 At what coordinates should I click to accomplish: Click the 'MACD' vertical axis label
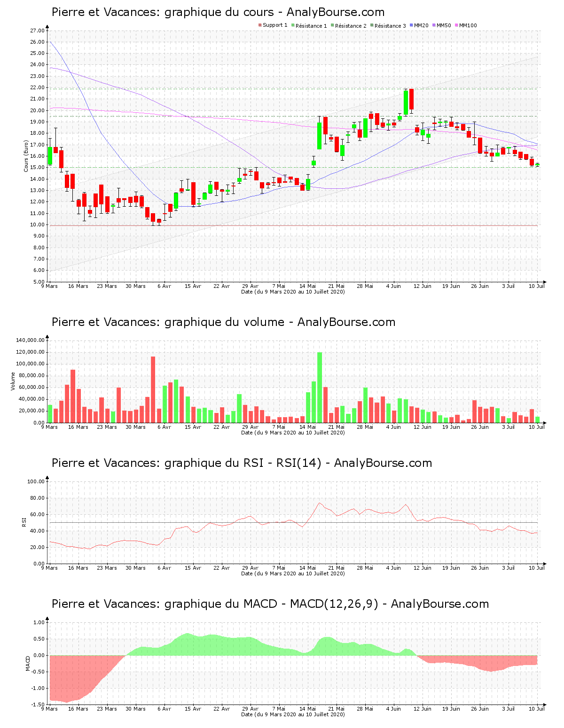28,663
